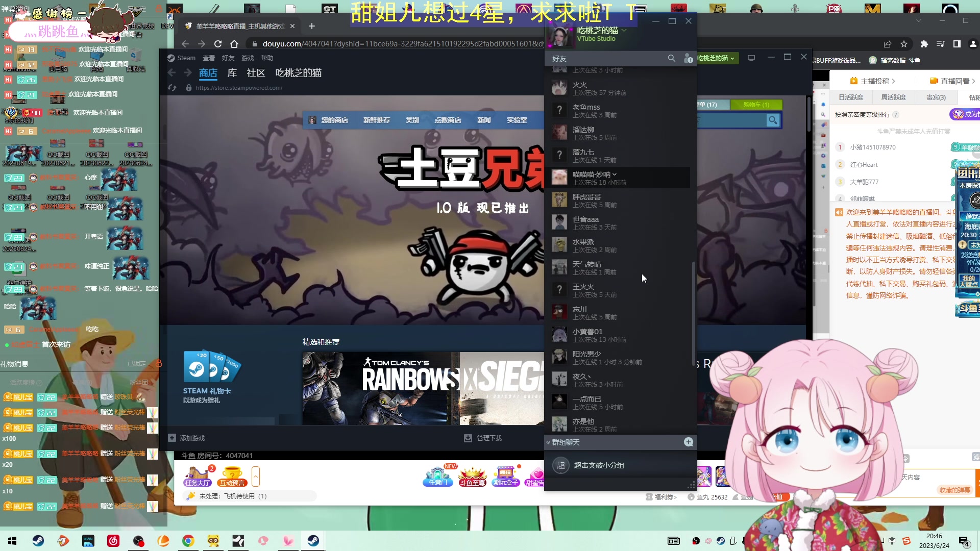Open Steam from the taskbar

38,541
